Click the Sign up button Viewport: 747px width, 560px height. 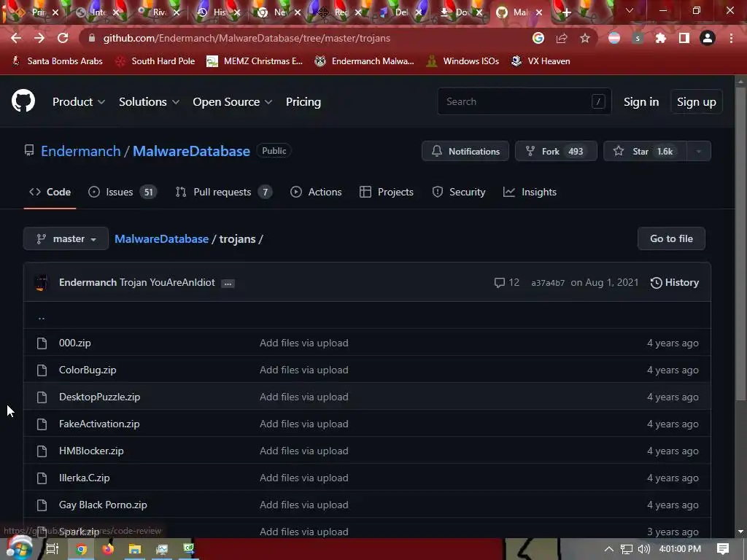pos(697,102)
